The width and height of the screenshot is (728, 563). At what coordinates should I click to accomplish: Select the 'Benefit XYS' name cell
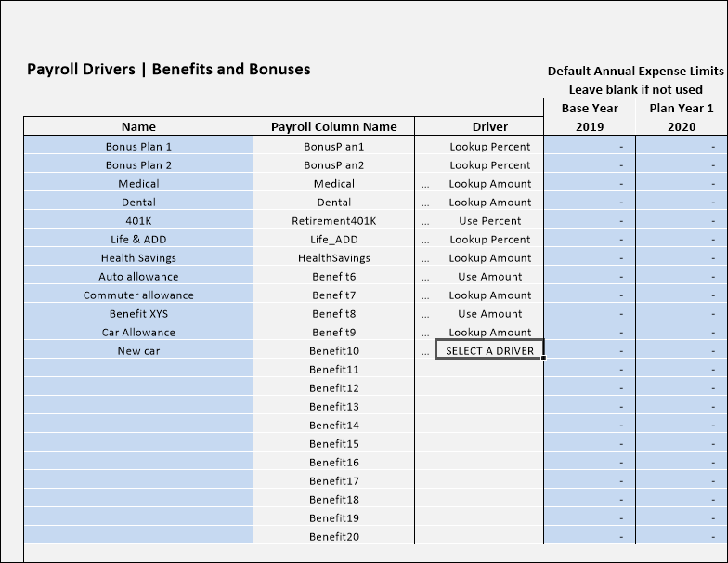click(x=138, y=312)
